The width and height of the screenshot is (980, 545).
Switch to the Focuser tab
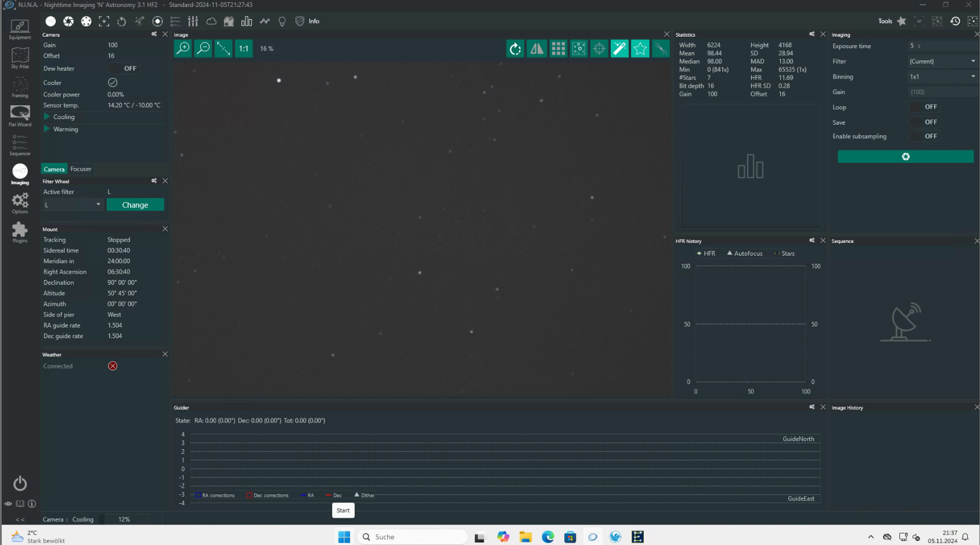[x=81, y=169]
